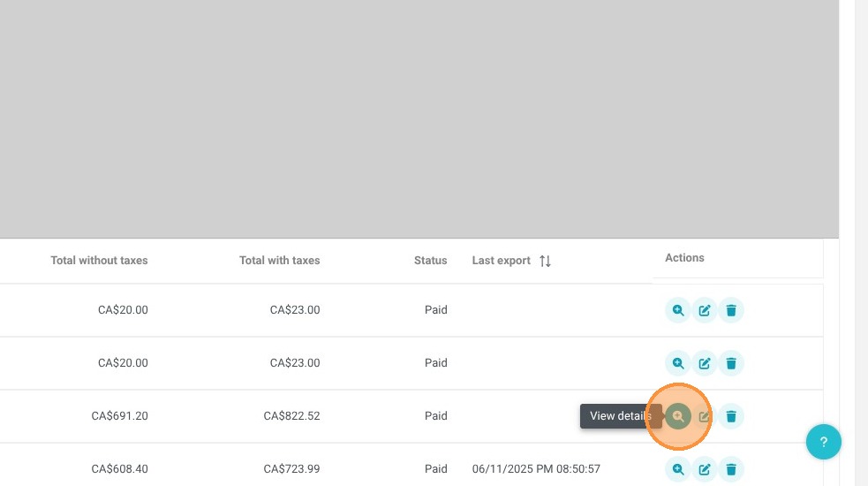Click the 06/11/2025 PM 08:50:57 export date
This screenshot has width=868, height=486.
pyautogui.click(x=536, y=469)
